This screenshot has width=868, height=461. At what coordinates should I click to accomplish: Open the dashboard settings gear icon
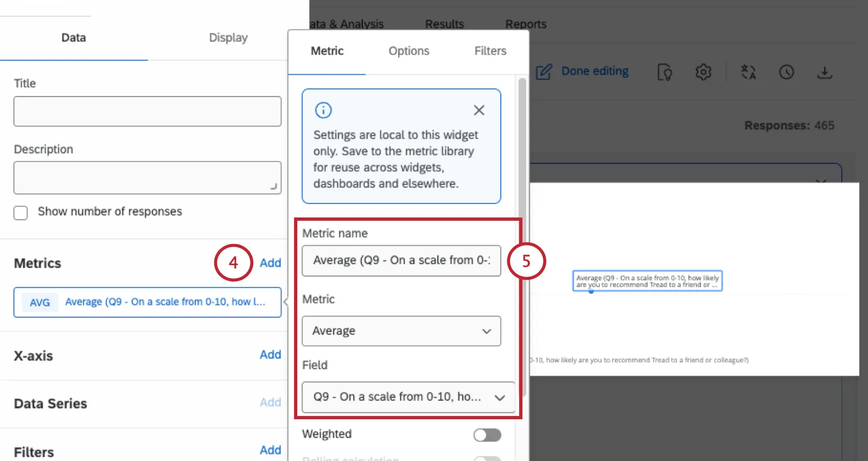pos(704,72)
